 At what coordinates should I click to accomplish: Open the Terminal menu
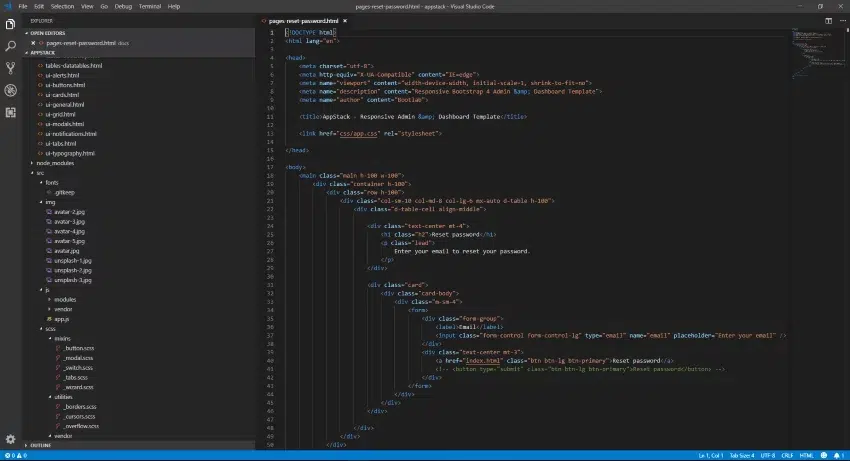[x=150, y=7]
